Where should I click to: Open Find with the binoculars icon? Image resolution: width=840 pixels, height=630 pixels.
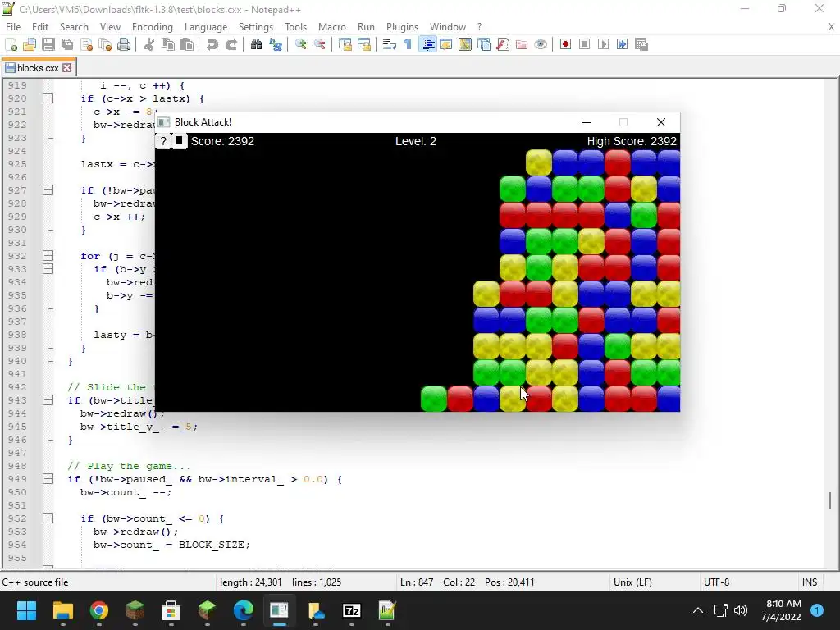(256, 44)
